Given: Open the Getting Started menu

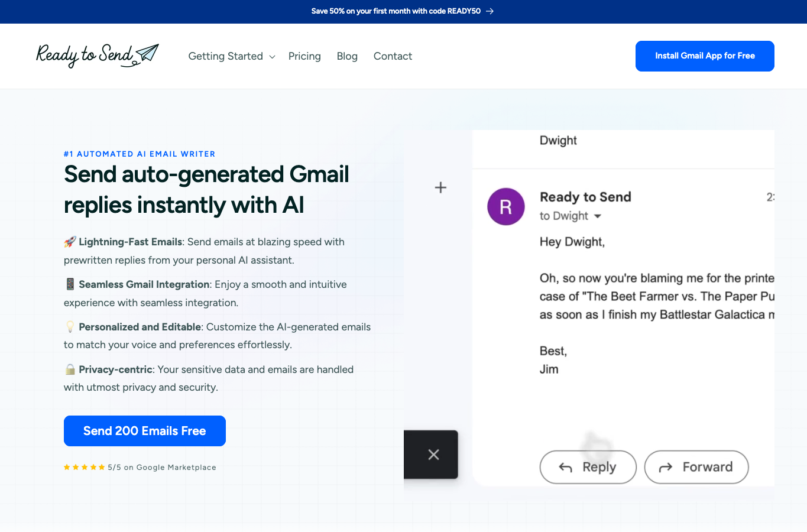Looking at the screenshot, I should [232, 56].
